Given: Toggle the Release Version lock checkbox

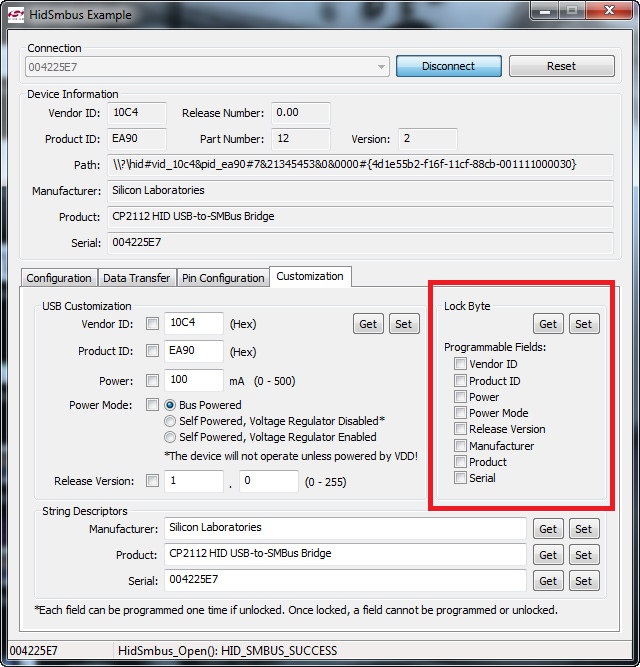Looking at the screenshot, I should click(x=460, y=429).
